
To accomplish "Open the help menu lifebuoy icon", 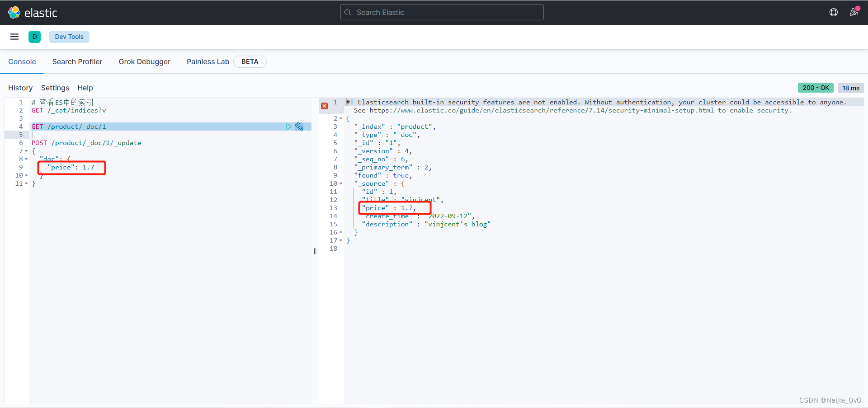I will pyautogui.click(x=834, y=12).
